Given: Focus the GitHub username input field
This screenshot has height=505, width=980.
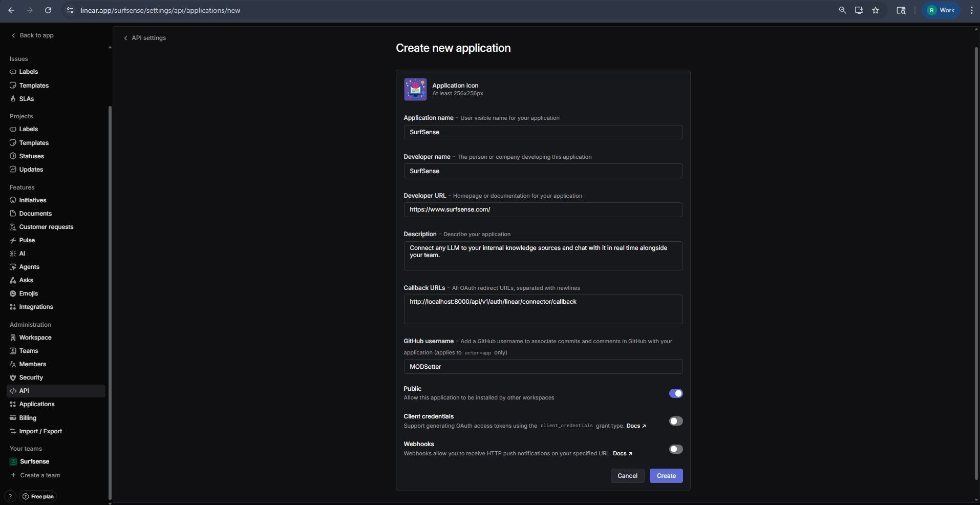Looking at the screenshot, I should (x=543, y=366).
